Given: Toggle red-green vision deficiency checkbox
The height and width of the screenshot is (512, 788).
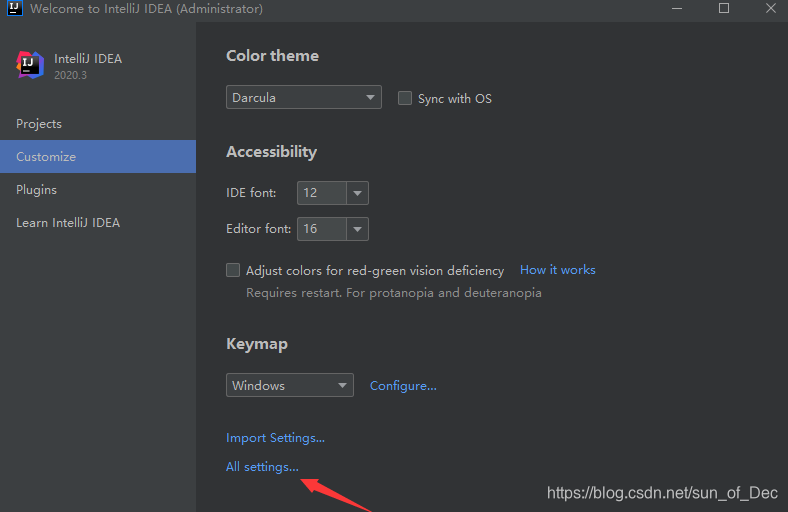Looking at the screenshot, I should [233, 270].
